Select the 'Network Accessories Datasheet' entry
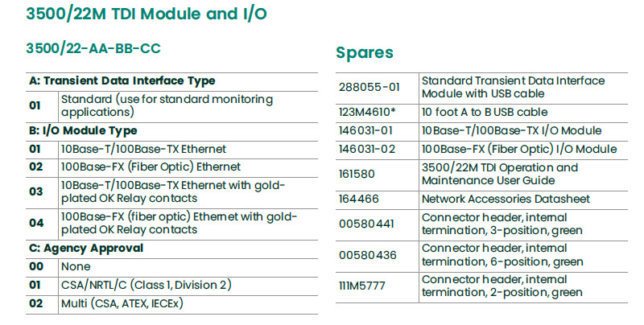The width and height of the screenshot is (644, 325). 506,199
